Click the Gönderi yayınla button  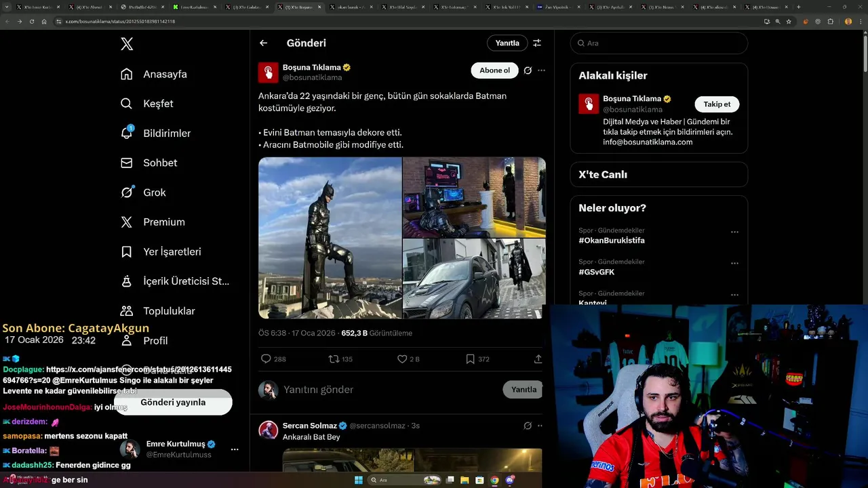click(173, 402)
